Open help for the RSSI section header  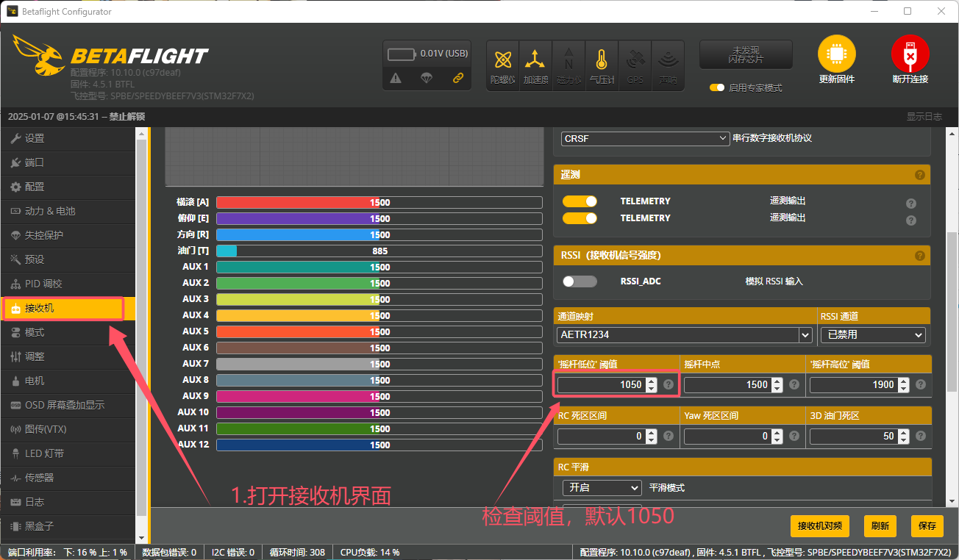pyautogui.click(x=919, y=256)
